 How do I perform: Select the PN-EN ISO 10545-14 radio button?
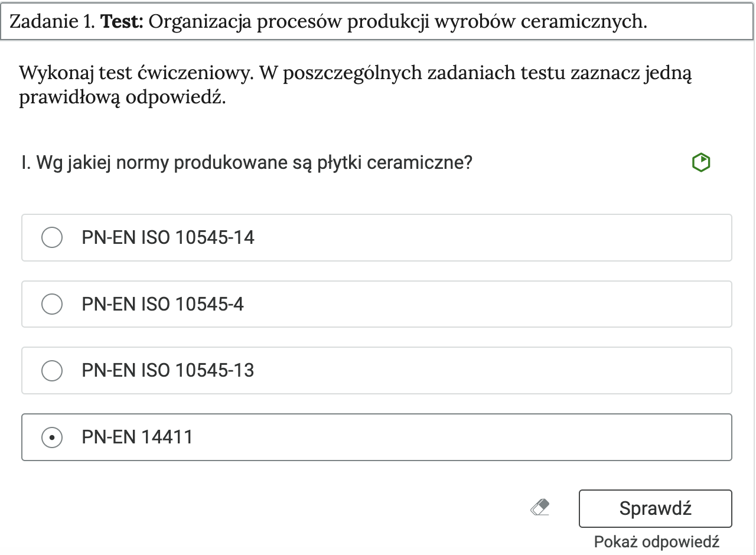pyautogui.click(x=52, y=238)
